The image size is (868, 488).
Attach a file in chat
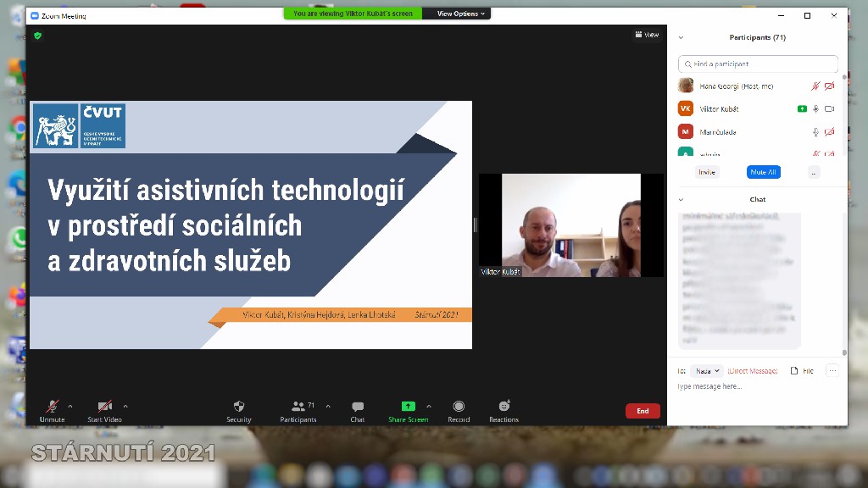pos(801,371)
